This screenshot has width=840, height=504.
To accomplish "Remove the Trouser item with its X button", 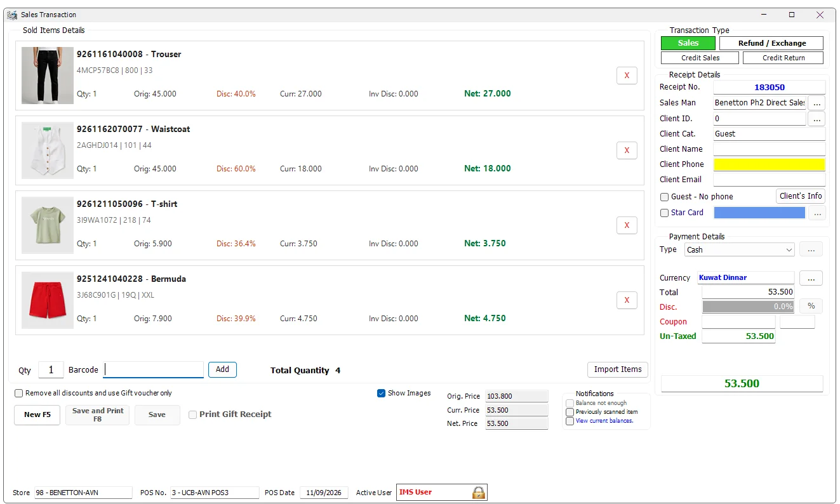I will 627,76.
